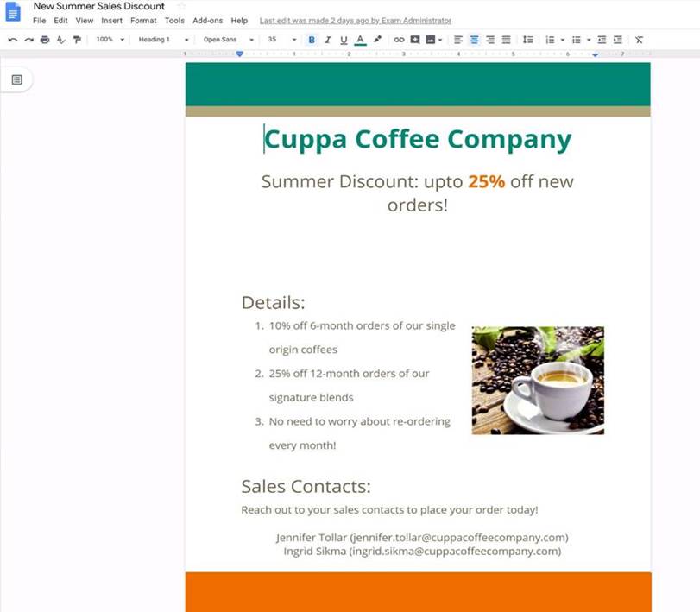Screen dimensions: 700x612
Task: Star the document title
Action: tap(181, 7)
